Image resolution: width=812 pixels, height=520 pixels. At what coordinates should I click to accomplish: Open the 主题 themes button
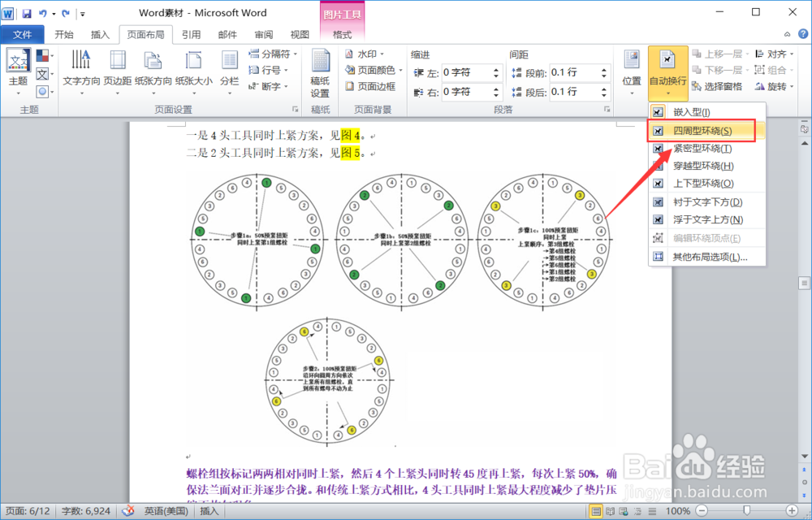click(x=18, y=72)
